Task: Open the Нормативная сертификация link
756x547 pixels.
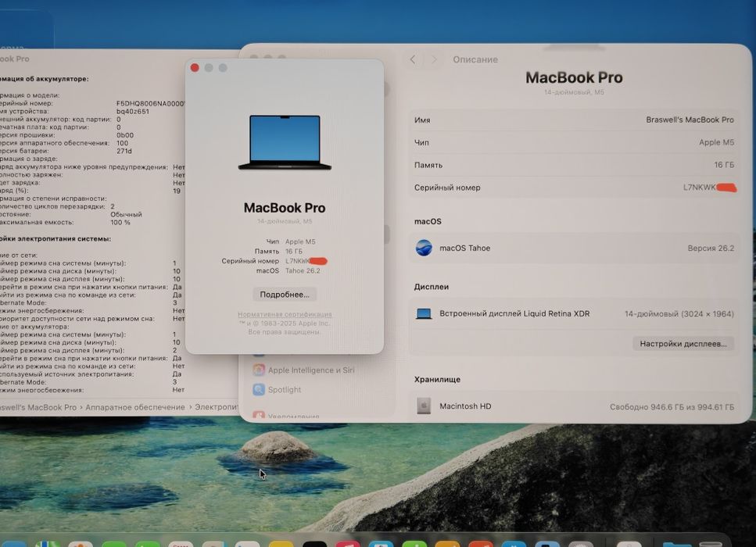Action: point(285,314)
